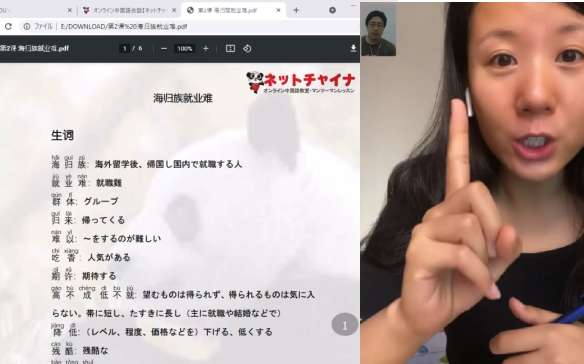Fit PDF to page icon
584x364 pixels.
[230, 48]
